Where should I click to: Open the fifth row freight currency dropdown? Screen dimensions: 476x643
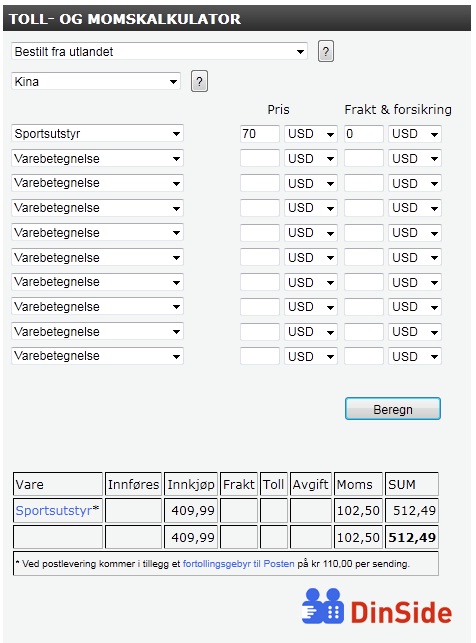pyautogui.click(x=415, y=233)
